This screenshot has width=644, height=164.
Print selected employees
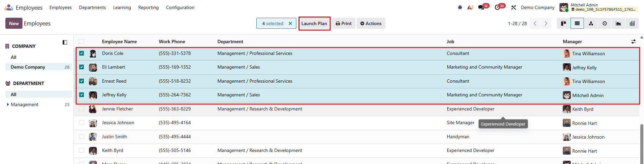click(344, 23)
